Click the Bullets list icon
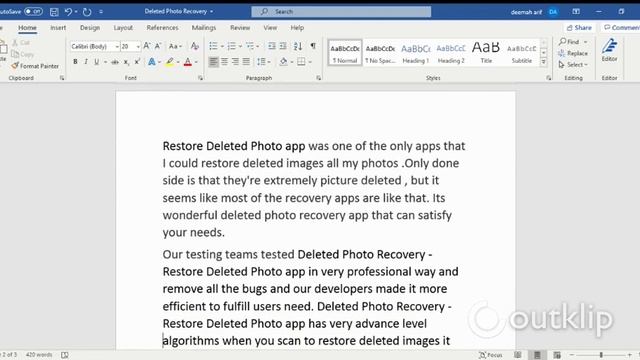The image size is (640, 360). [x=213, y=46]
